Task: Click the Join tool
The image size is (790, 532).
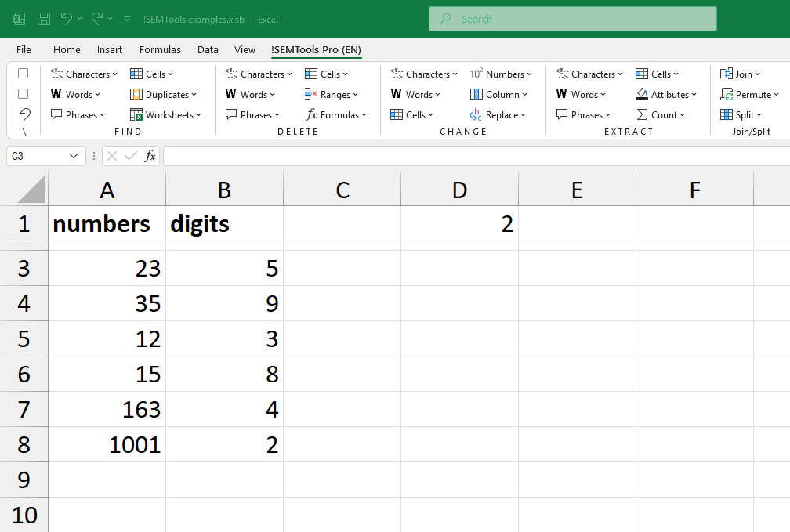Action: point(740,74)
